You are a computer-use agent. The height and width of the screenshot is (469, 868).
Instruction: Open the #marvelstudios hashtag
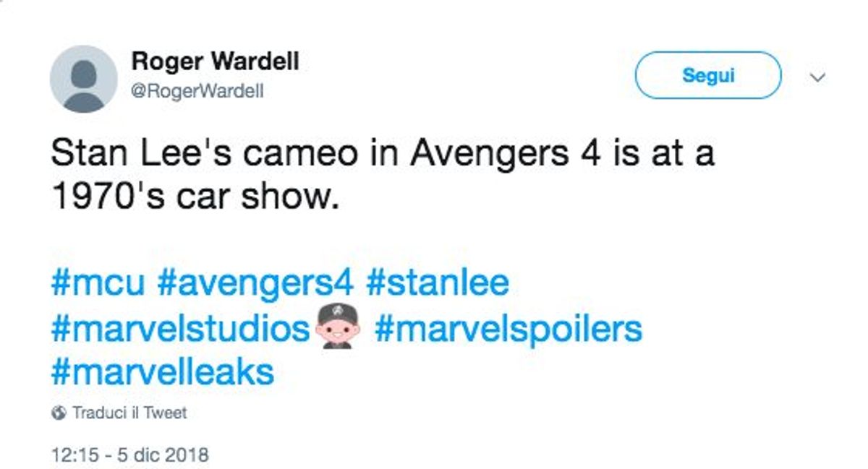tap(181, 329)
